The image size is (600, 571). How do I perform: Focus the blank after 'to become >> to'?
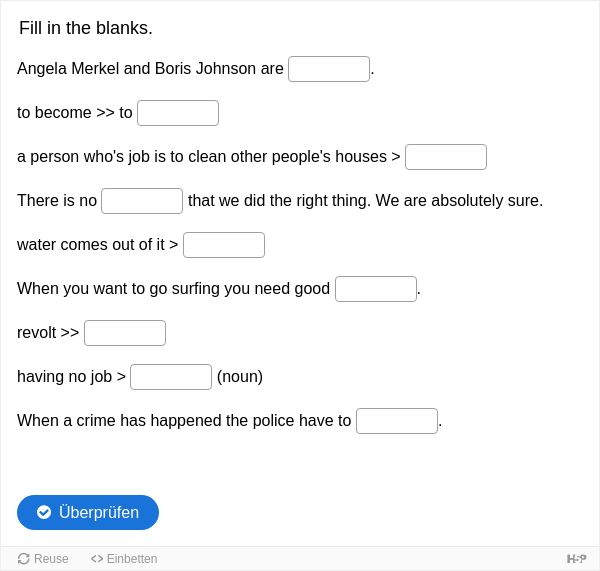[178, 113]
